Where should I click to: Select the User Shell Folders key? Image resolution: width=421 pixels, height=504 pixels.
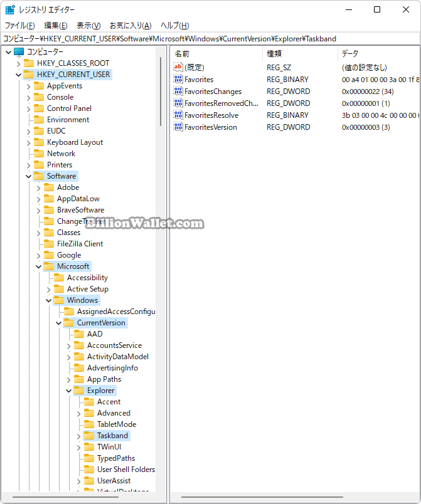pos(125,470)
